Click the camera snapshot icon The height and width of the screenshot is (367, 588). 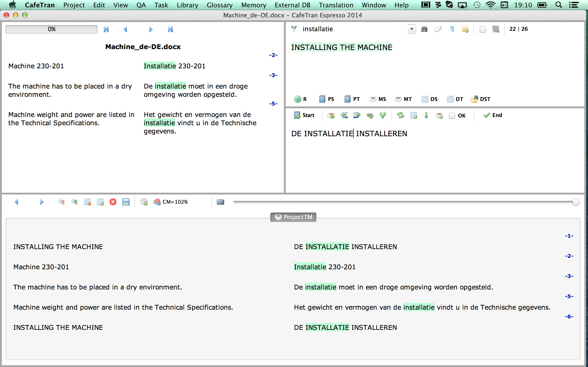click(220, 202)
